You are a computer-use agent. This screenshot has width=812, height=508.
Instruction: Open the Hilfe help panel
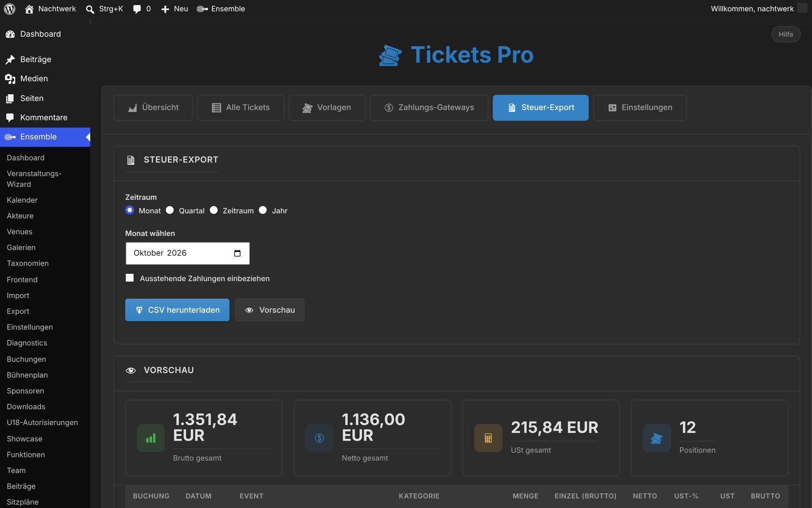click(786, 34)
